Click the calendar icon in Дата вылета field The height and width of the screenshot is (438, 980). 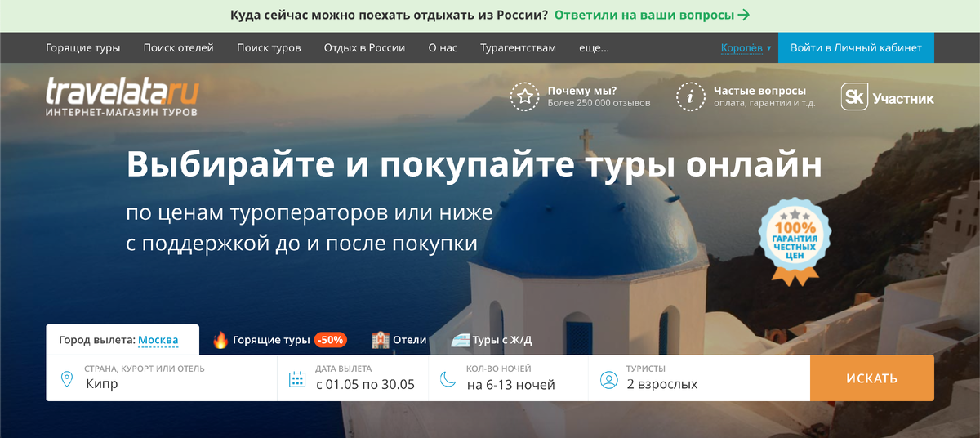[297, 379]
